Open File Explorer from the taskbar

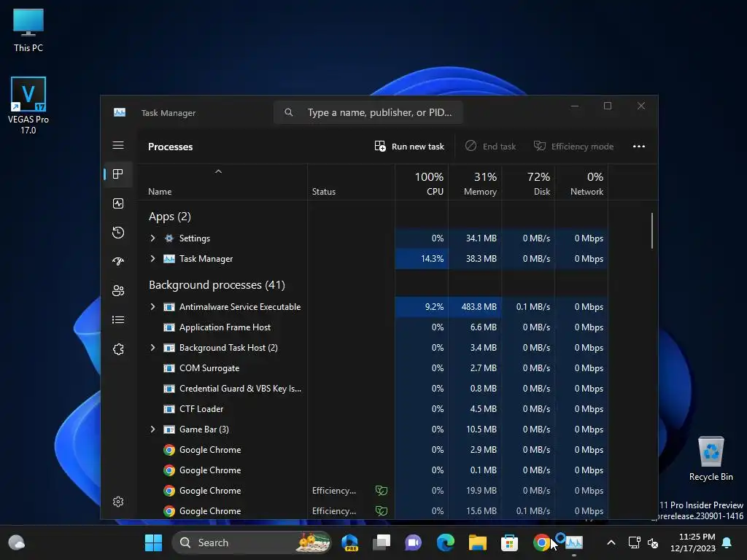coord(477,542)
